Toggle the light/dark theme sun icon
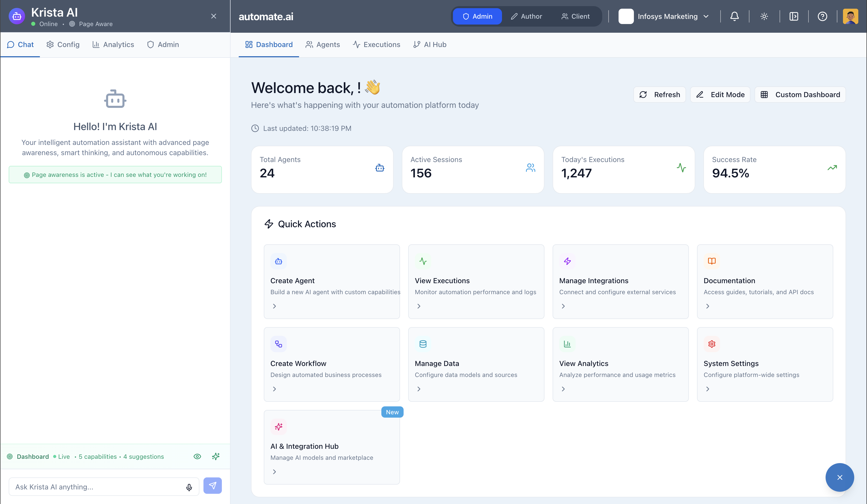Viewport: 867px width, 504px height. 764,16
